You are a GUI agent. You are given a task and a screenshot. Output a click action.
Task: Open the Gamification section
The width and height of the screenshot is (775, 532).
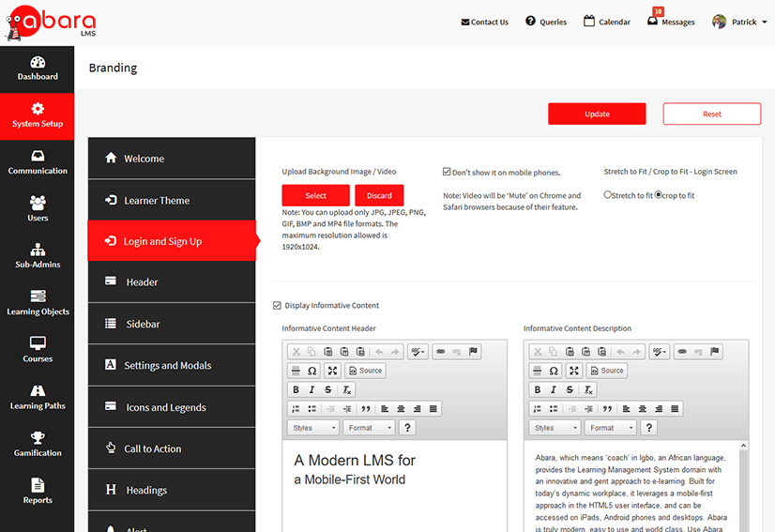(x=38, y=445)
